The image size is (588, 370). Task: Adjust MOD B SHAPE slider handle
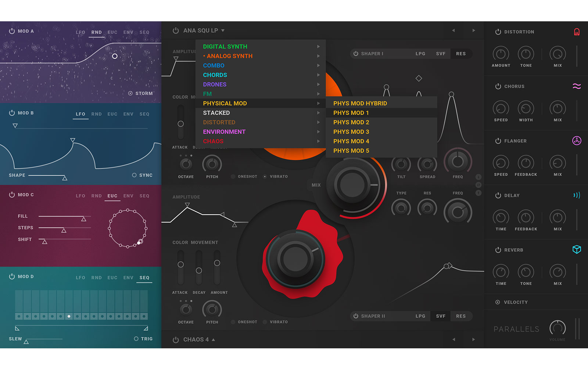65,178
